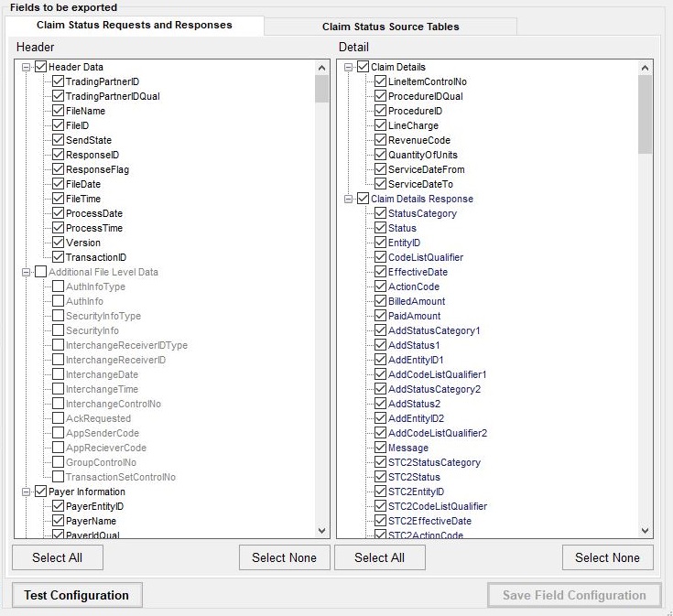The height and width of the screenshot is (616, 673).
Task: Uncheck the RevenueCode checkbox
Action: click(x=380, y=140)
